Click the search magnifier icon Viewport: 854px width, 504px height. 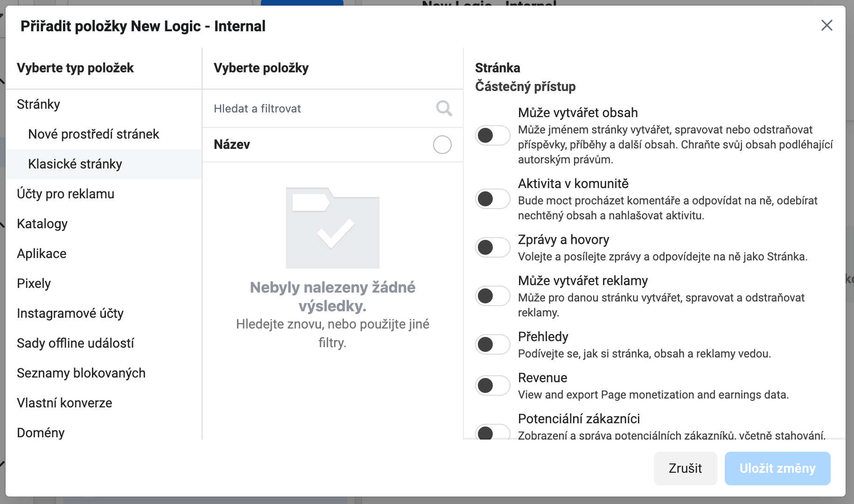(x=443, y=108)
